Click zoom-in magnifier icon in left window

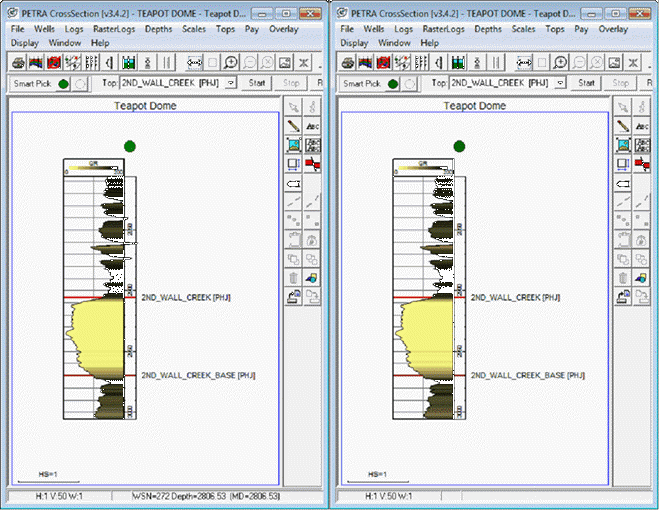231,63
